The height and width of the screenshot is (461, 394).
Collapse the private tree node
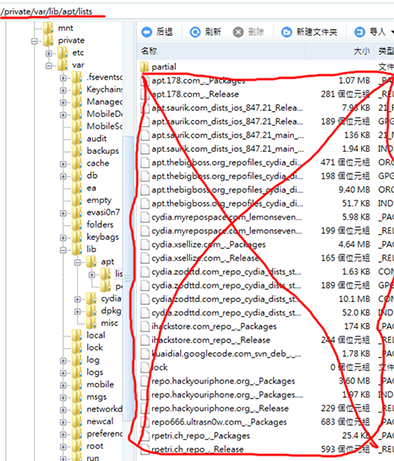34,41
